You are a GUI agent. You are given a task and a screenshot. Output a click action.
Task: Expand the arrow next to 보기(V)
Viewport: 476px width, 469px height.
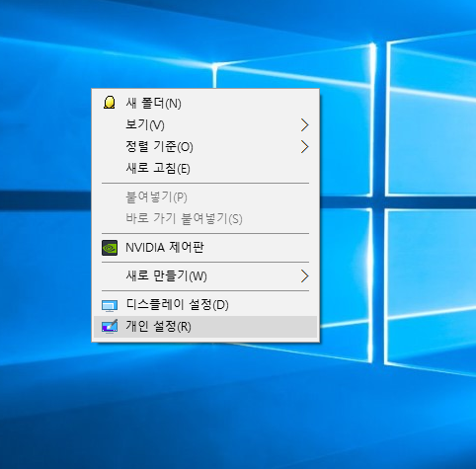[x=304, y=124]
